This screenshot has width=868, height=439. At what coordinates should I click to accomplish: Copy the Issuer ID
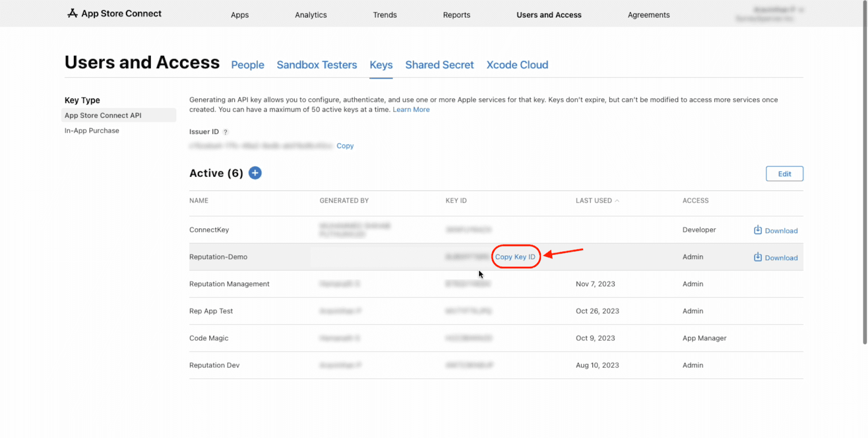pyautogui.click(x=345, y=146)
